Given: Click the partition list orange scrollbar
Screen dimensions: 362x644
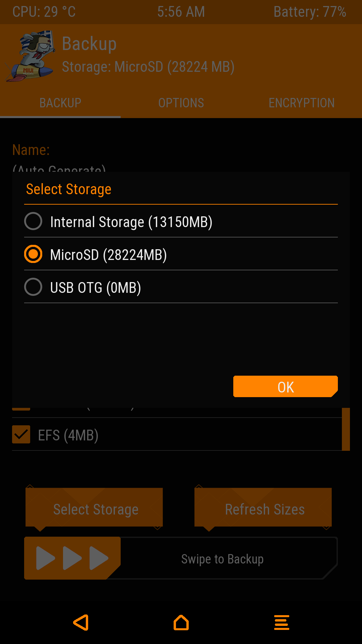Looking at the screenshot, I should (x=346, y=429).
